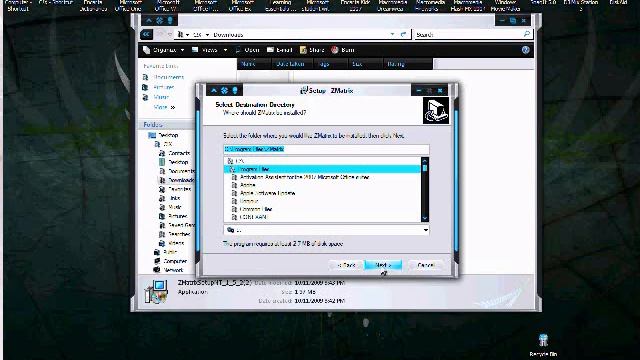
Task: Sort by the Size column header
Action: [x=365, y=64]
